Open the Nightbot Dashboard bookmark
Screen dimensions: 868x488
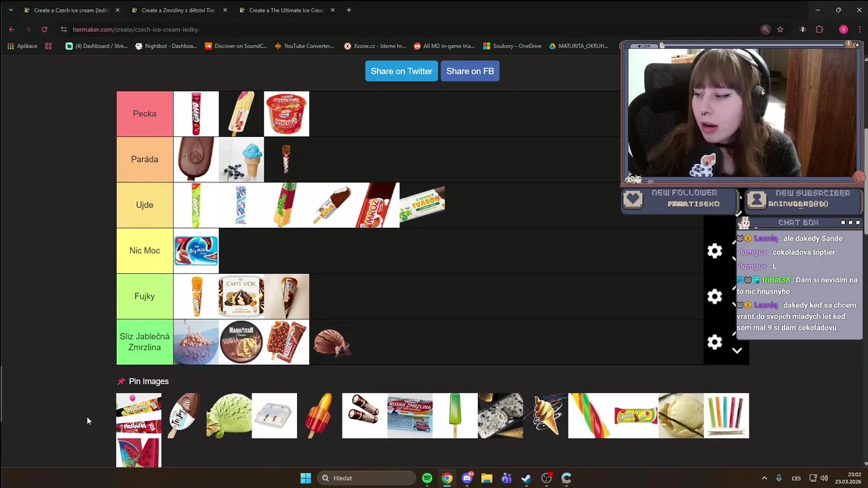click(x=166, y=46)
